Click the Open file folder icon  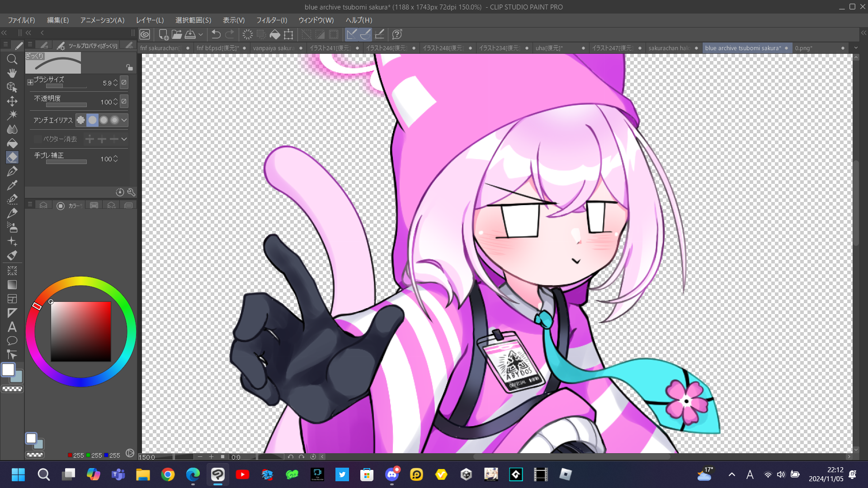[177, 34]
